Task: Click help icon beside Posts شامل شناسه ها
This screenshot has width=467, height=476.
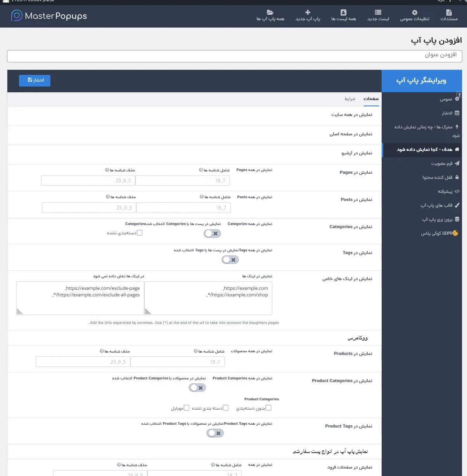Action: tap(202, 197)
